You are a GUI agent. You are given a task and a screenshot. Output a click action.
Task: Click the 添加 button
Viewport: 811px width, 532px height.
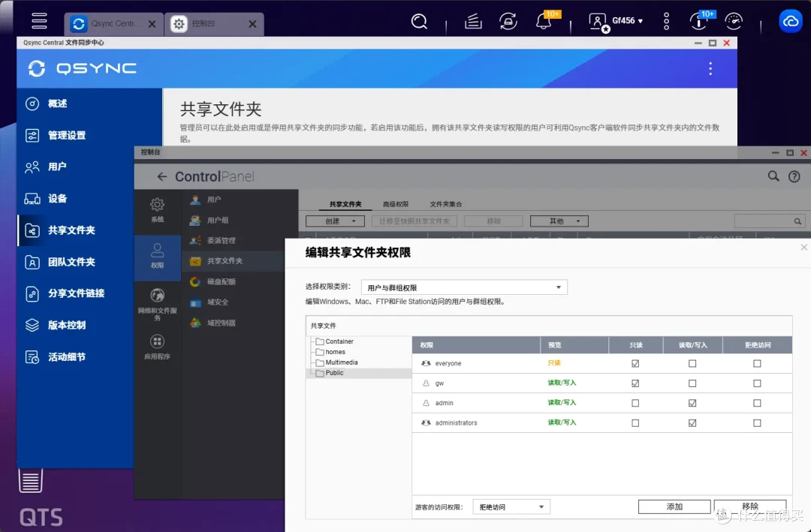click(674, 506)
